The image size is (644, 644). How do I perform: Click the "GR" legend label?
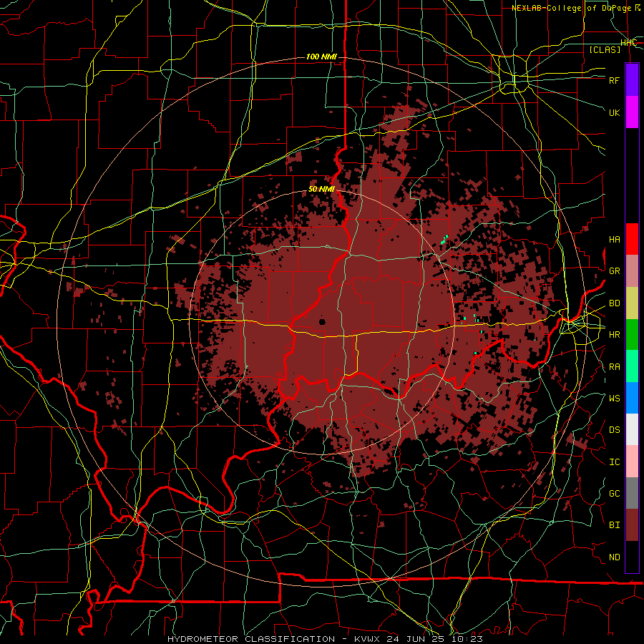click(x=615, y=271)
